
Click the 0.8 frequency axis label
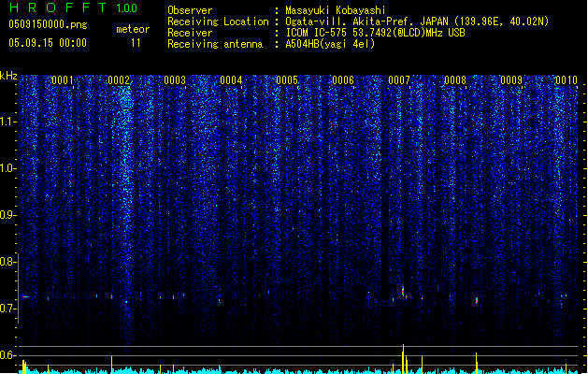pos(7,262)
